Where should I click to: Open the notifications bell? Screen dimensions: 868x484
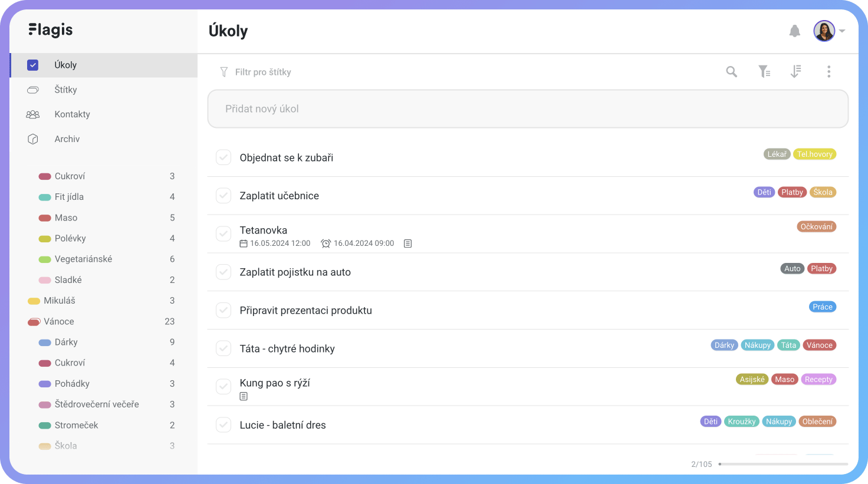(795, 31)
